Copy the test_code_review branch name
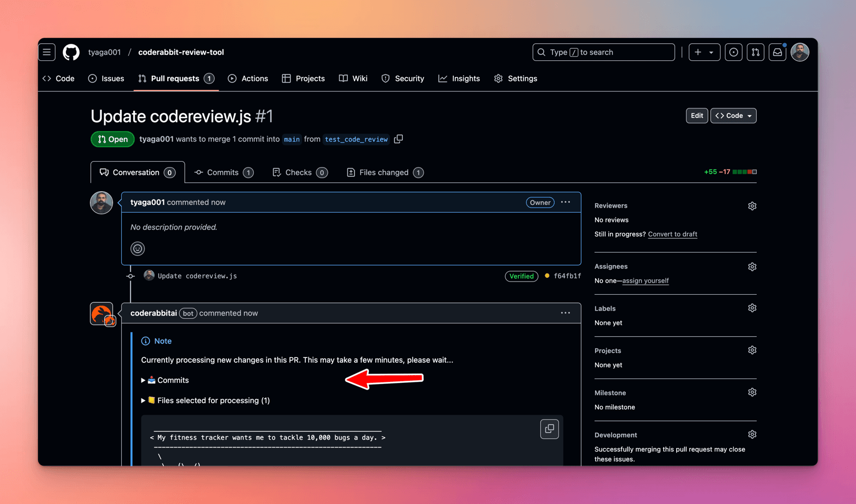856x504 pixels. click(x=398, y=139)
